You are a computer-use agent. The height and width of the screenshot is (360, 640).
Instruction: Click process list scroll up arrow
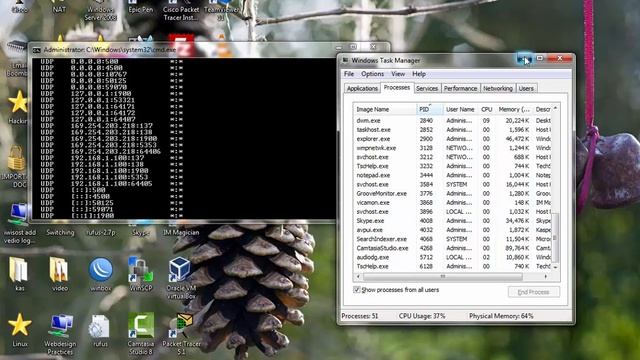click(x=555, y=108)
